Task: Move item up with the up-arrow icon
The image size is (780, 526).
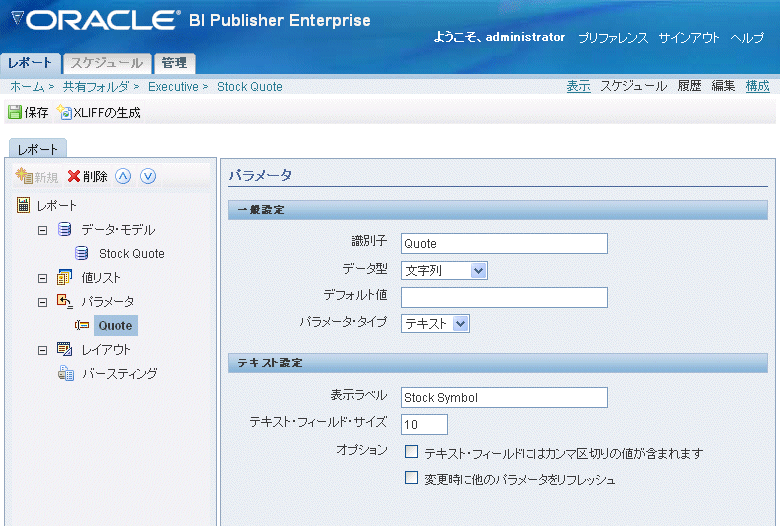Action: pyautogui.click(x=123, y=176)
